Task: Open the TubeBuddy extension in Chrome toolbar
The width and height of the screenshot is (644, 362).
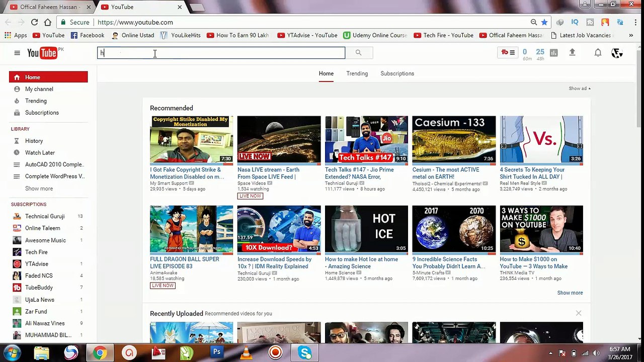Action: pyautogui.click(x=590, y=22)
